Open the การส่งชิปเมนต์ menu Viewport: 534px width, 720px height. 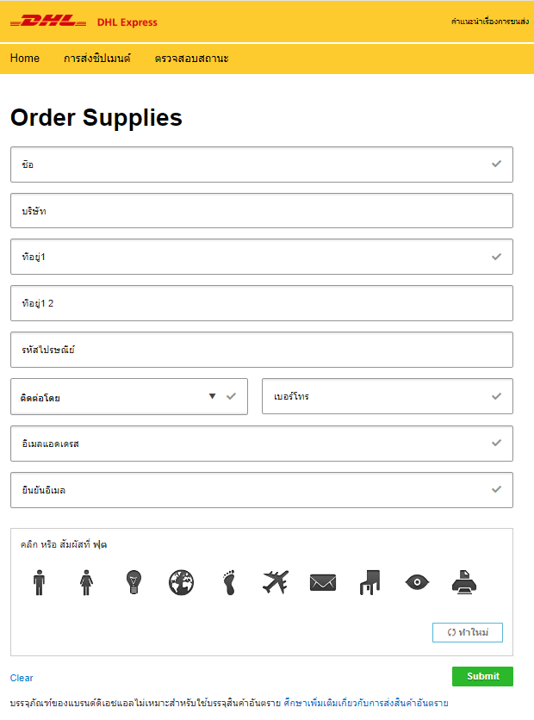click(97, 58)
